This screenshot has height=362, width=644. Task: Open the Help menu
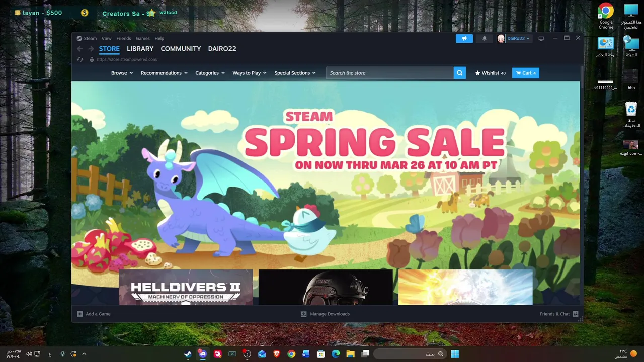pos(159,38)
